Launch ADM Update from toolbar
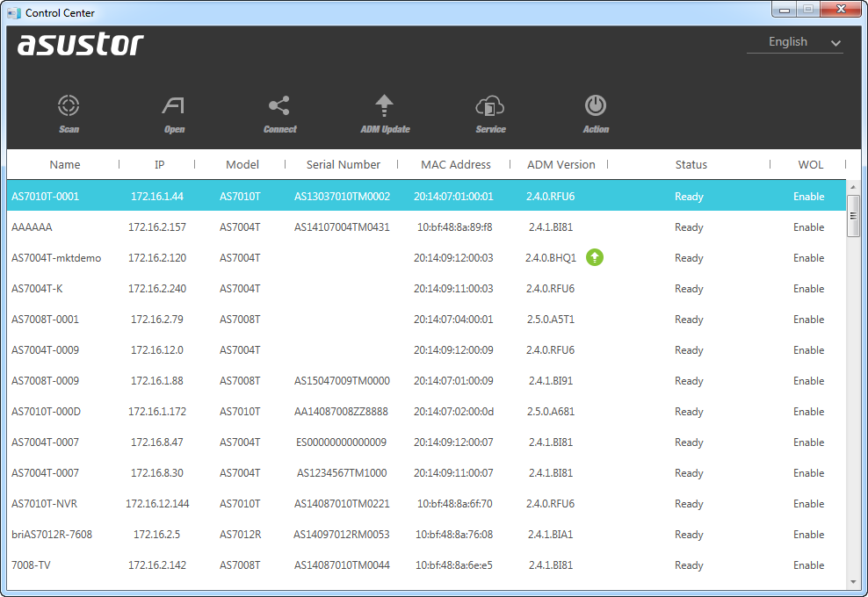The width and height of the screenshot is (868, 597). pos(385,113)
